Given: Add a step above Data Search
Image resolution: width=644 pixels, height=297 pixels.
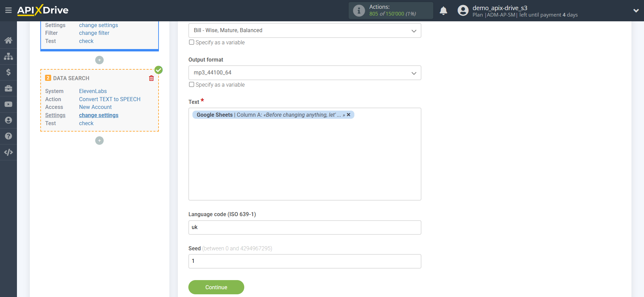Looking at the screenshot, I should [x=99, y=60].
